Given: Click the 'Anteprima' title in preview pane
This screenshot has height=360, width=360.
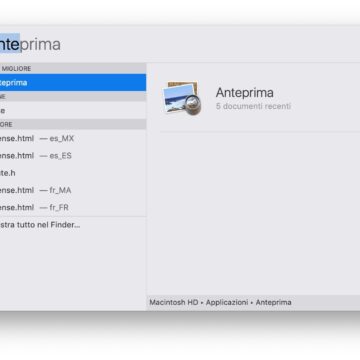Looking at the screenshot, I should pyautogui.click(x=245, y=93).
